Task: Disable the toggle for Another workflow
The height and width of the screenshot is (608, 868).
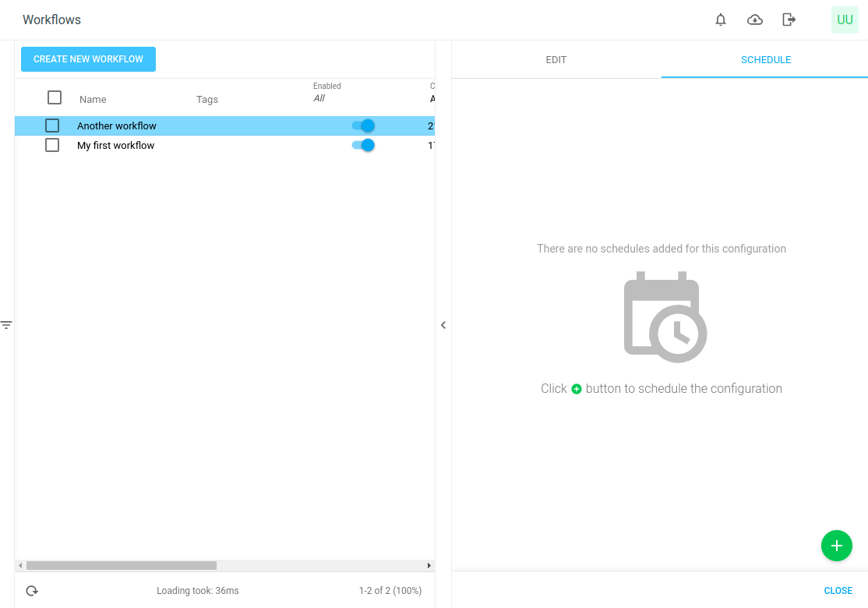Action: click(x=362, y=125)
